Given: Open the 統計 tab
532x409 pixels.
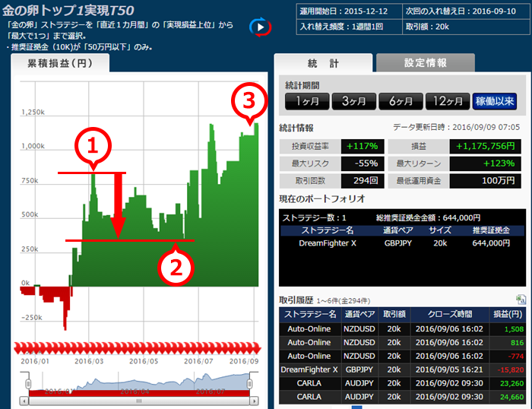Looking at the screenshot, I should point(323,63).
